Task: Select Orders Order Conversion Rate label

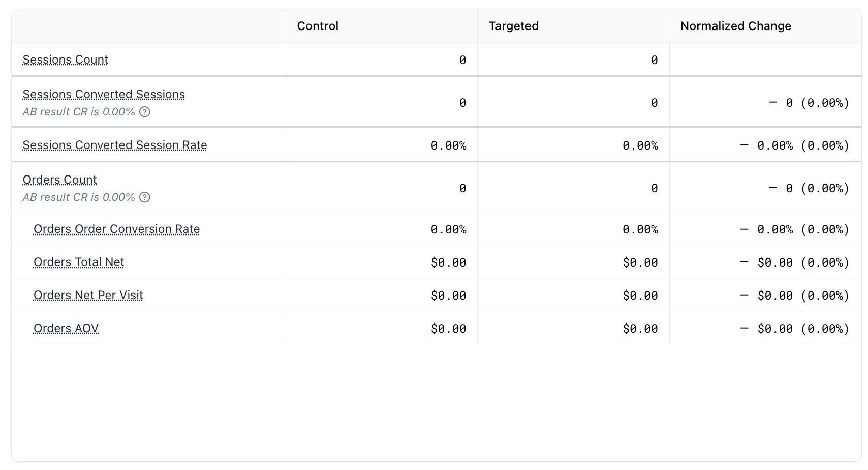Action: click(x=116, y=229)
